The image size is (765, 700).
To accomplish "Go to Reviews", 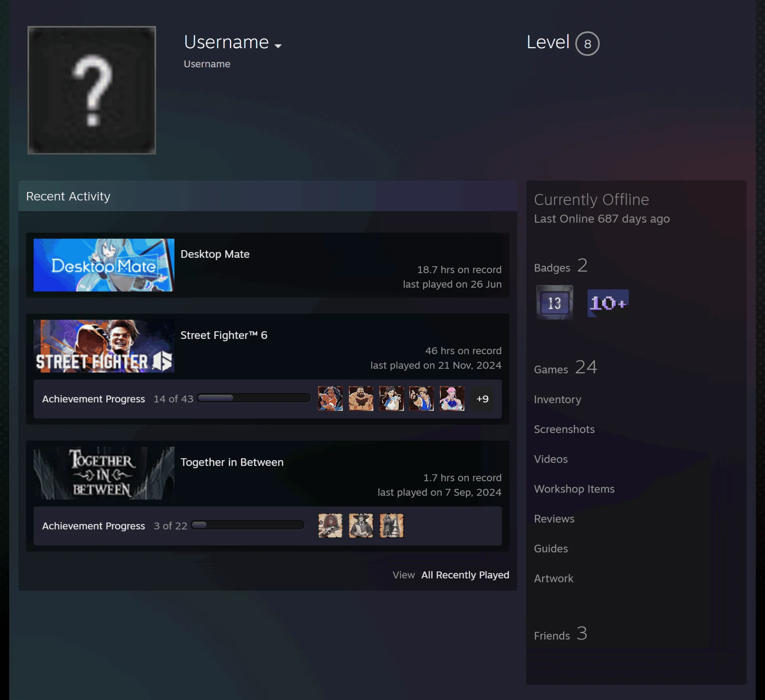I will (554, 519).
